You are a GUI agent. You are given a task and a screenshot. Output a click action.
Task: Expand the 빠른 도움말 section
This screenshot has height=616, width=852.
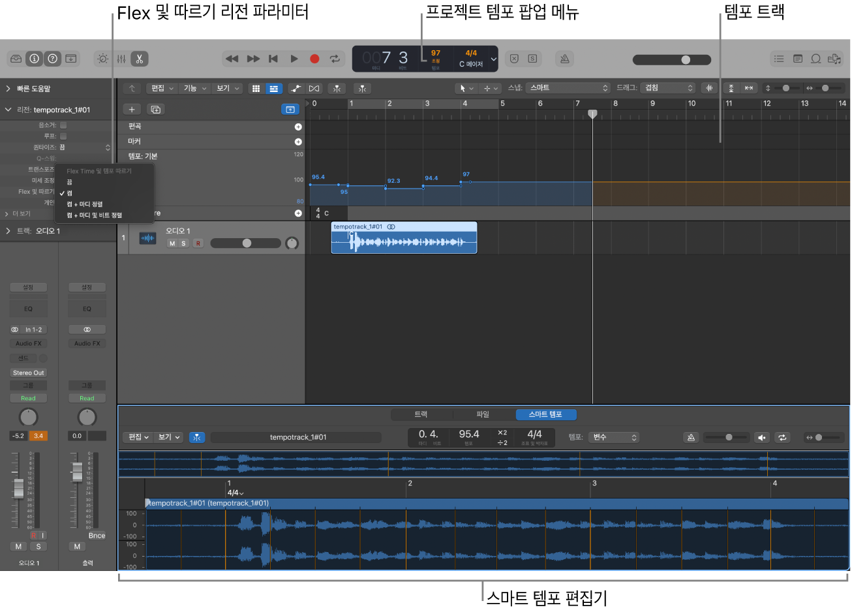[8, 89]
